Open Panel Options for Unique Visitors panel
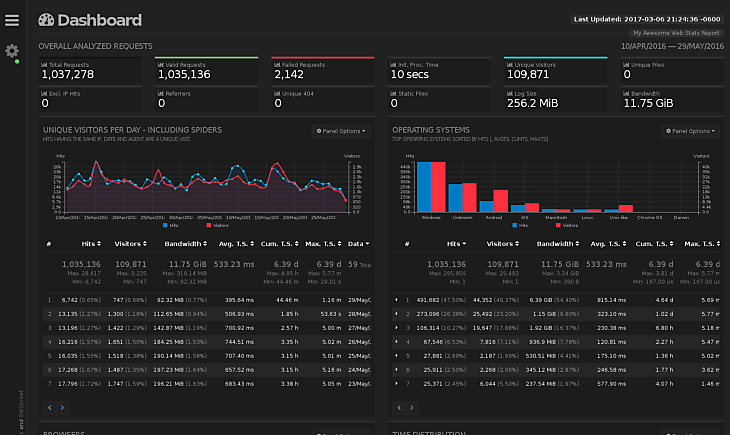This screenshot has height=435, width=730. tap(341, 131)
